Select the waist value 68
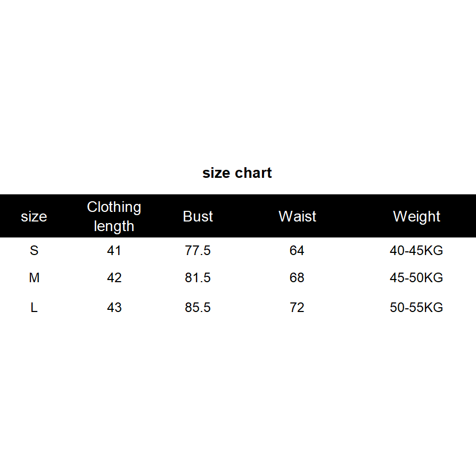Viewport: 476px width, 476px height. pos(297,278)
